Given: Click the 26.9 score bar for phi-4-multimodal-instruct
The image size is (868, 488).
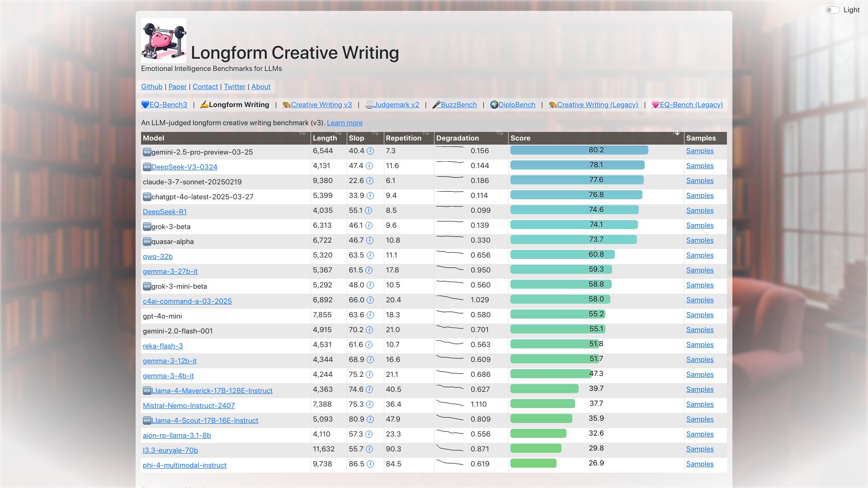Looking at the screenshot, I should (x=533, y=463).
